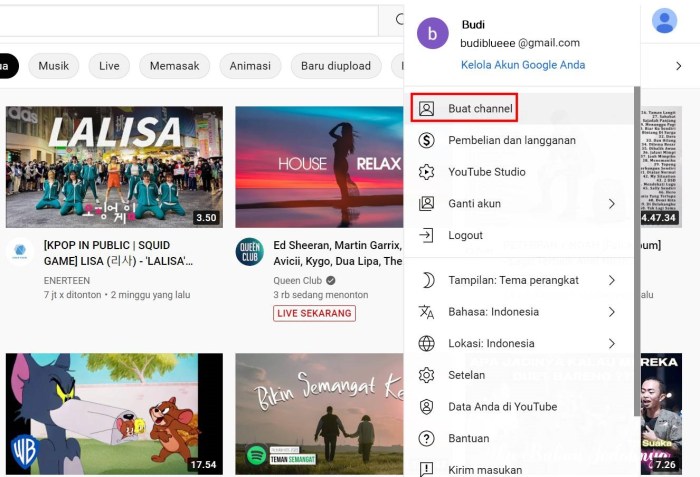Select the Live filter chip

(x=109, y=66)
